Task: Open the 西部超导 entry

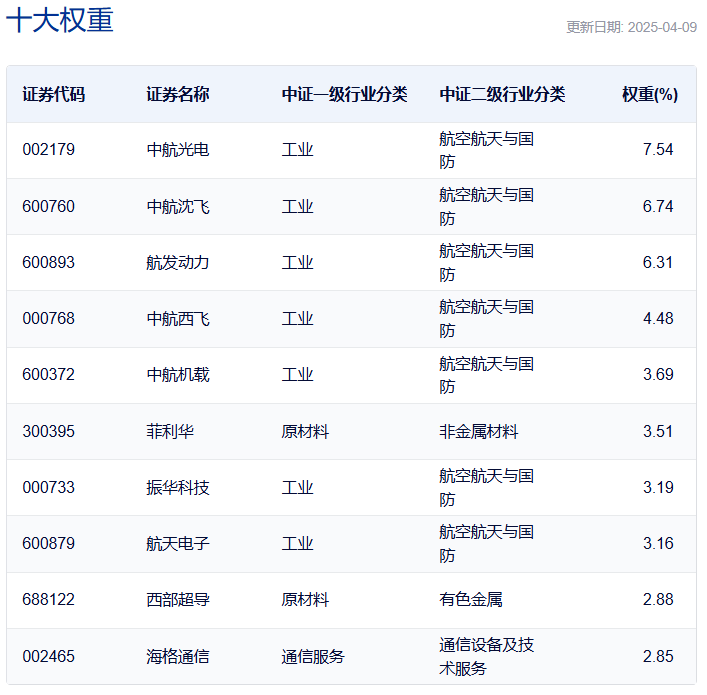Action: point(178,600)
